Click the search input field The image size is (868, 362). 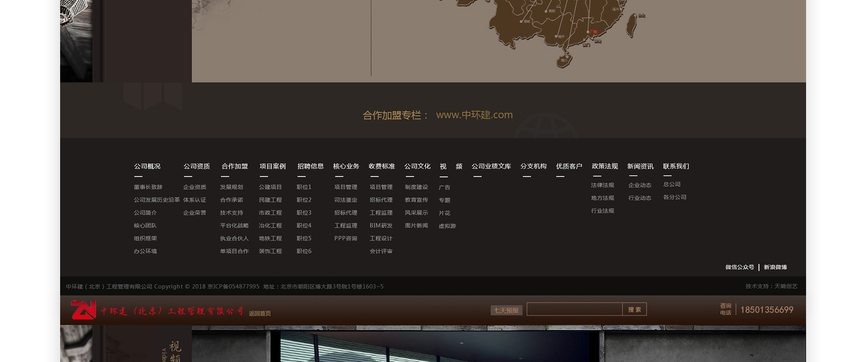click(x=574, y=310)
